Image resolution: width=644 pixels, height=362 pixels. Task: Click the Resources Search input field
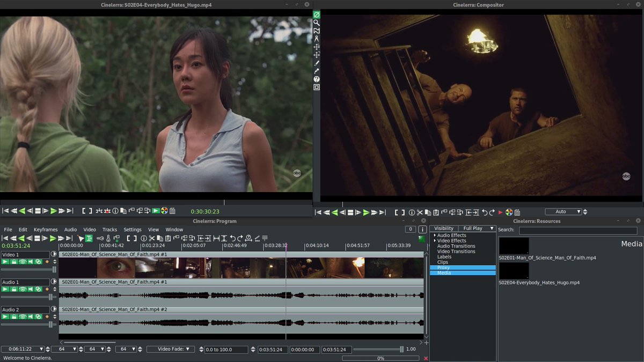(578, 231)
